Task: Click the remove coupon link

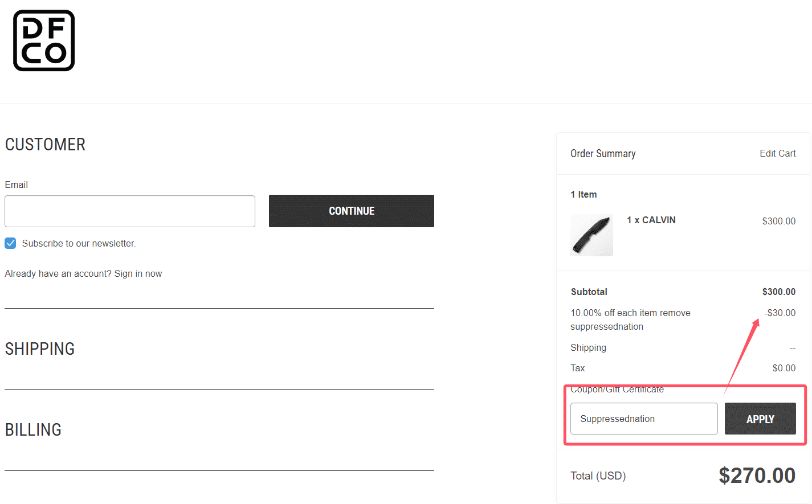Action: coord(675,313)
